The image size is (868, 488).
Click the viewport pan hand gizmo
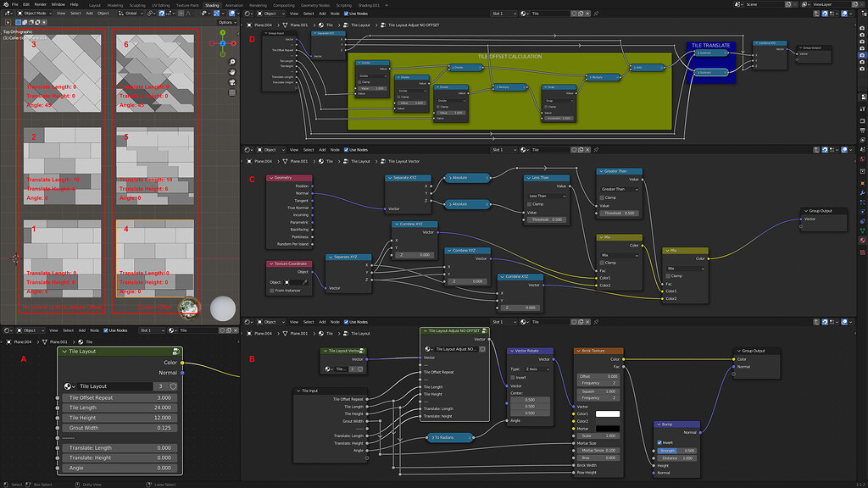coord(232,72)
